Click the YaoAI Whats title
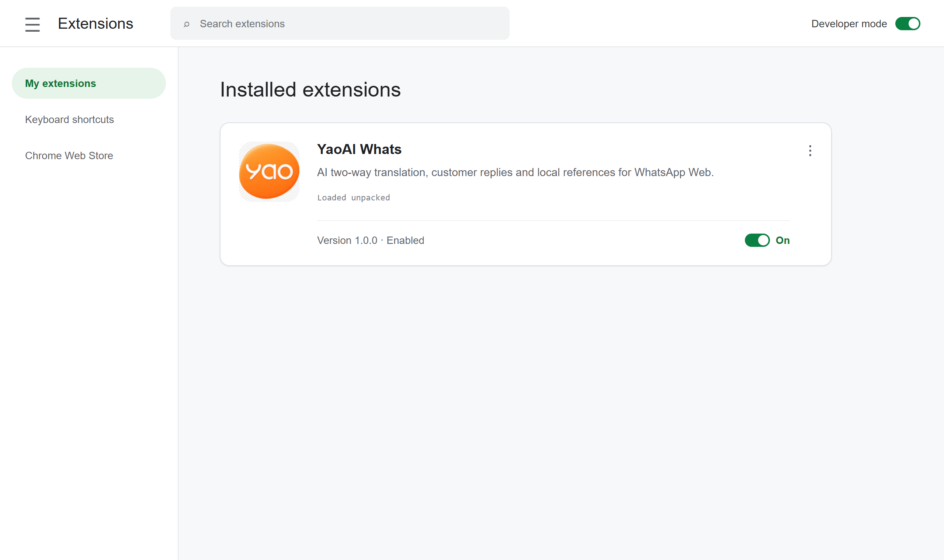The image size is (944, 560). pyautogui.click(x=359, y=150)
